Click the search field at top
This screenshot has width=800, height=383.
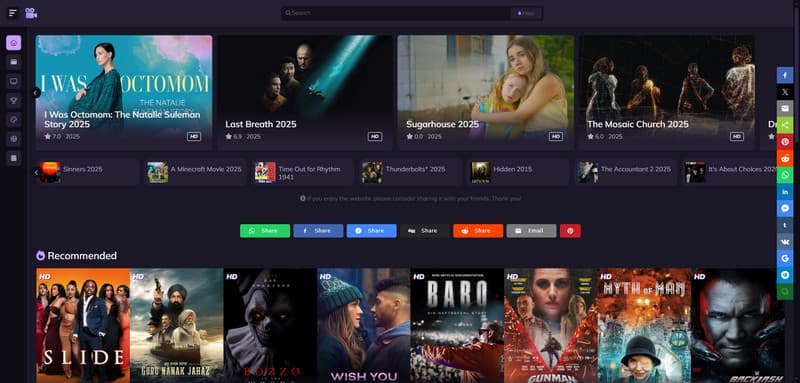(395, 13)
